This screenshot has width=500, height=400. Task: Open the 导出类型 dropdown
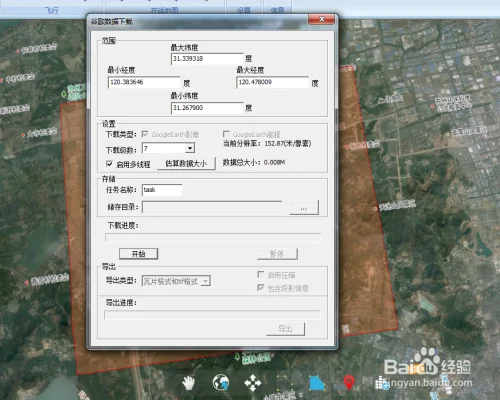(206, 281)
